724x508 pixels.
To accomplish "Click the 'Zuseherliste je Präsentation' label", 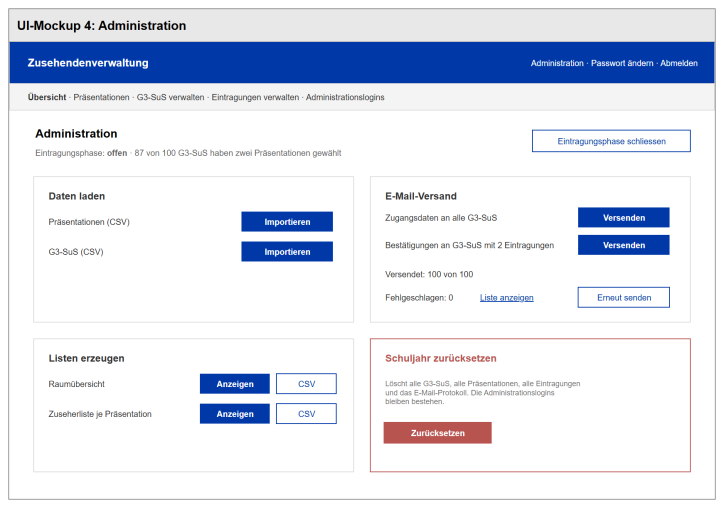I will pyautogui.click(x=100, y=414).
